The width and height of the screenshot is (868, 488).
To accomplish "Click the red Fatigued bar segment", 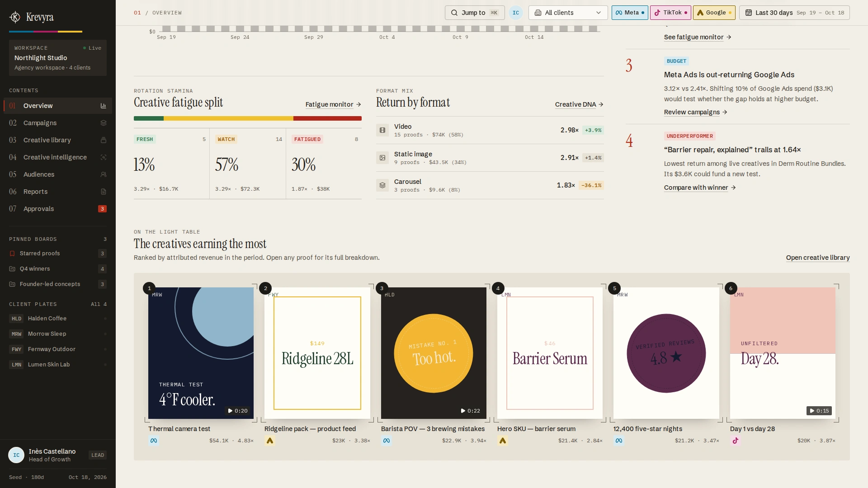I will point(327,118).
